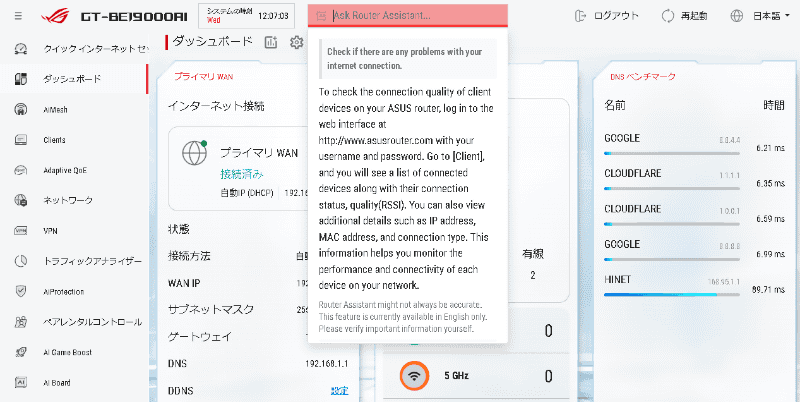Click the 6.35 ms value

pos(770,184)
